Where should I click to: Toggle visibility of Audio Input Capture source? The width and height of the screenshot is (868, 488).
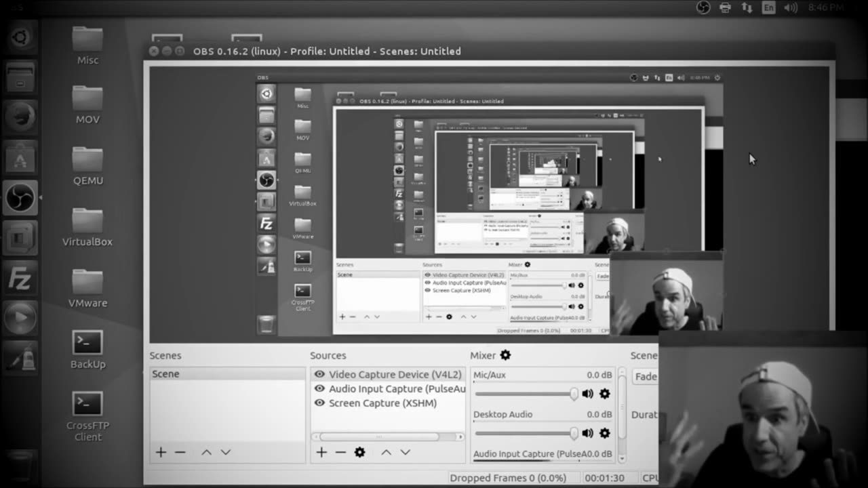tap(319, 389)
